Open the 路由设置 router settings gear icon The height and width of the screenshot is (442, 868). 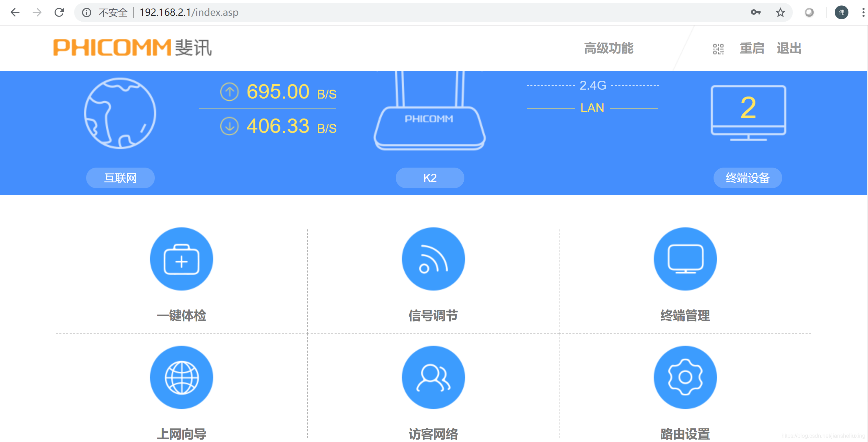pos(685,377)
